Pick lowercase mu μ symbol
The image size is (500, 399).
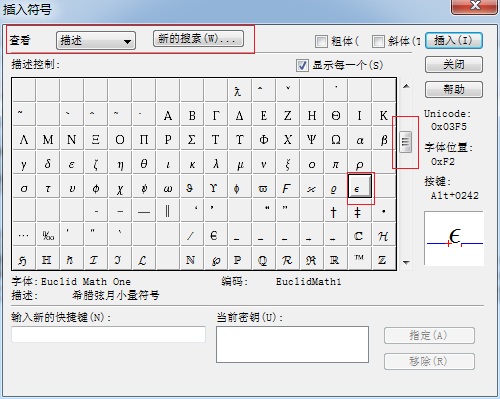[240, 164]
